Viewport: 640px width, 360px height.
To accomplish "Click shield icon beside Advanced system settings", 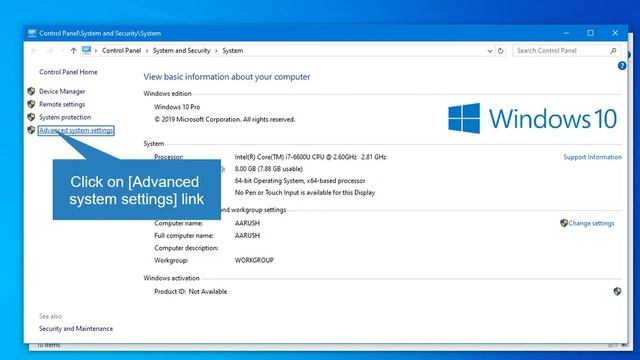I will pos(31,130).
